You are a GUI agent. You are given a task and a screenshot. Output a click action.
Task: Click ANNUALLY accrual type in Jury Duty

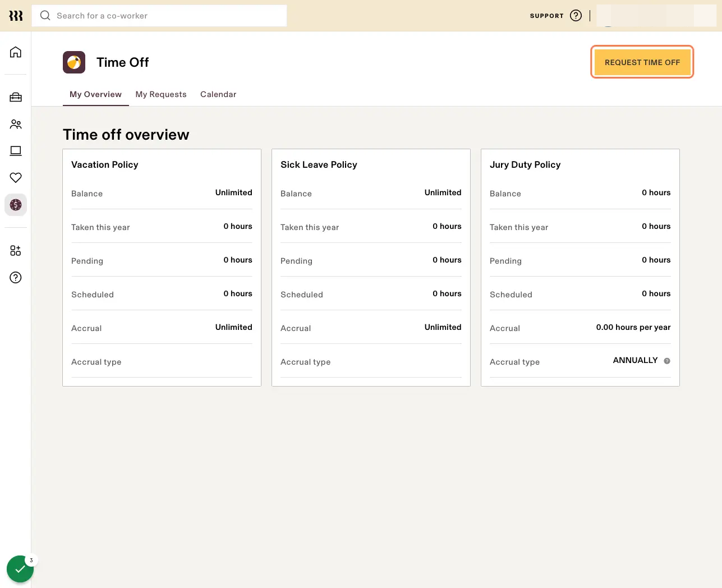click(x=635, y=360)
